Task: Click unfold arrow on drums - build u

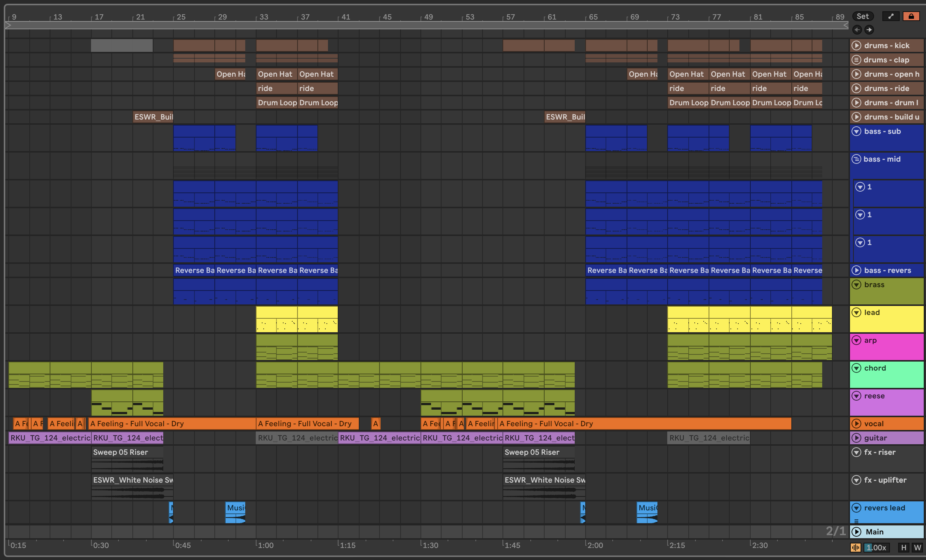Action: [856, 117]
